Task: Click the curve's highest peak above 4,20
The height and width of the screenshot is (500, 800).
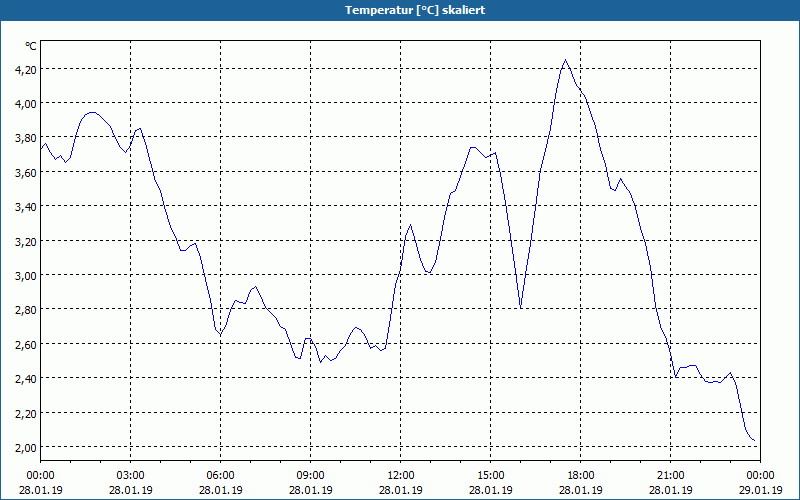Action: (565, 60)
